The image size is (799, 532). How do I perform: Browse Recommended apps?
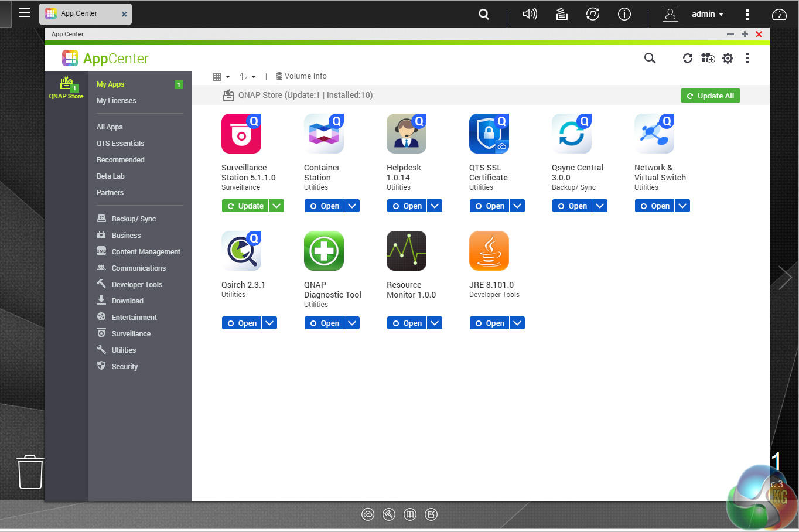120,160
